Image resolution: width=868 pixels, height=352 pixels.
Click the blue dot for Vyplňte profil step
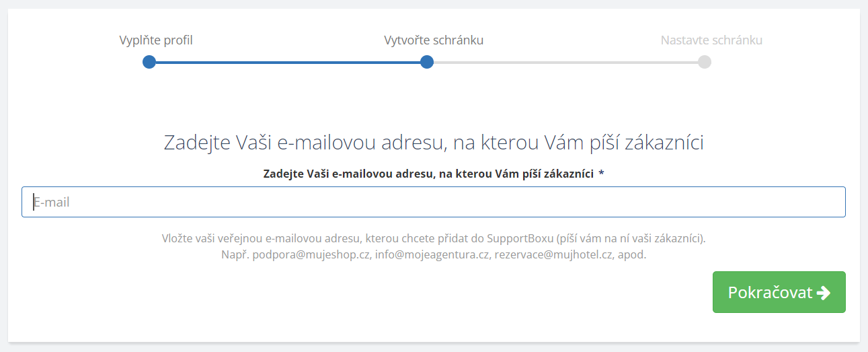pos(149,62)
